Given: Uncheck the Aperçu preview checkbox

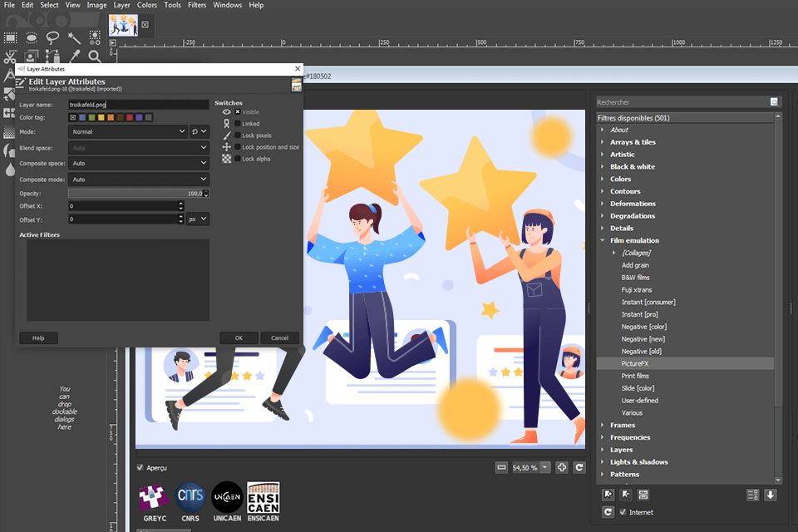Looking at the screenshot, I should (140, 467).
